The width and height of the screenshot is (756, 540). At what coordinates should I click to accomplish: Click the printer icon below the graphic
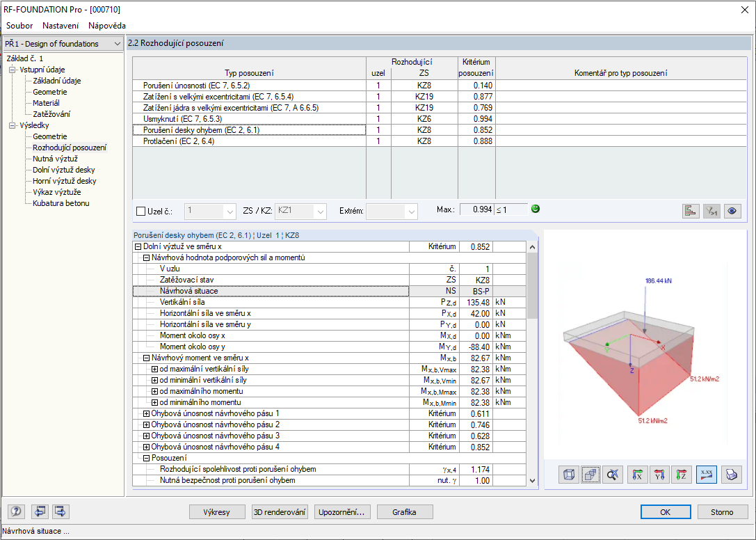tap(732, 475)
